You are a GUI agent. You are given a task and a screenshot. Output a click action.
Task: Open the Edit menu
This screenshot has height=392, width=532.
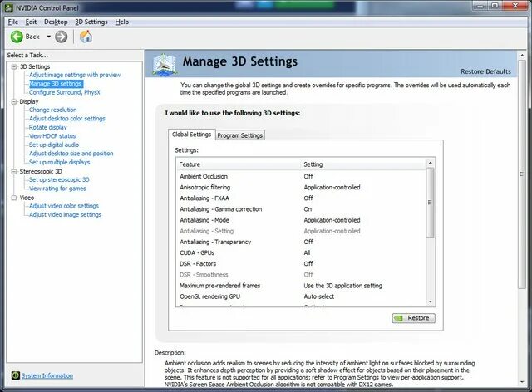click(x=31, y=22)
